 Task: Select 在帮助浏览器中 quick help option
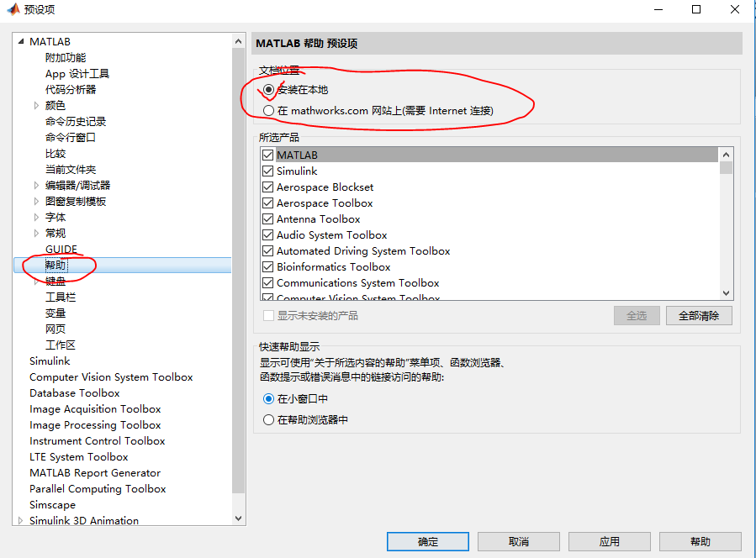[268, 420]
